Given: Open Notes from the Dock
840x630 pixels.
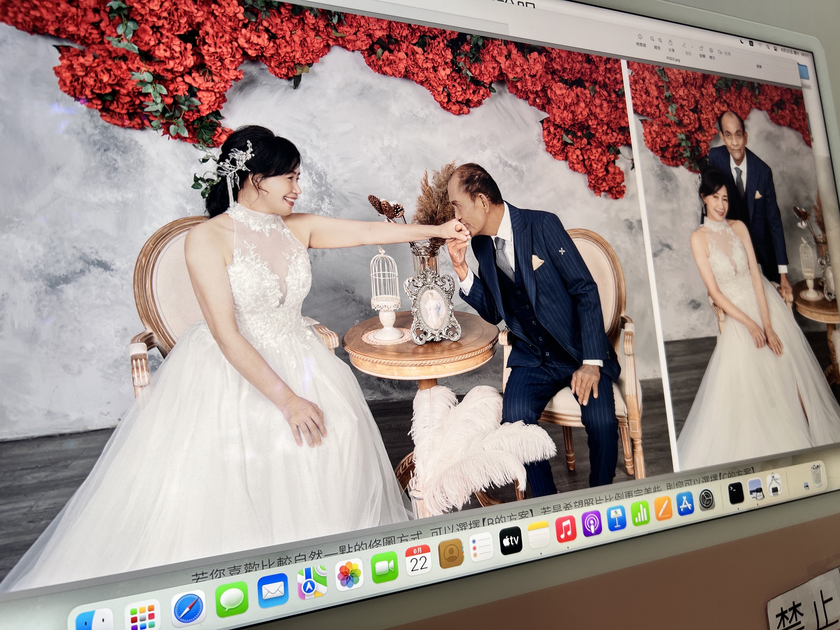Looking at the screenshot, I should point(539,535).
